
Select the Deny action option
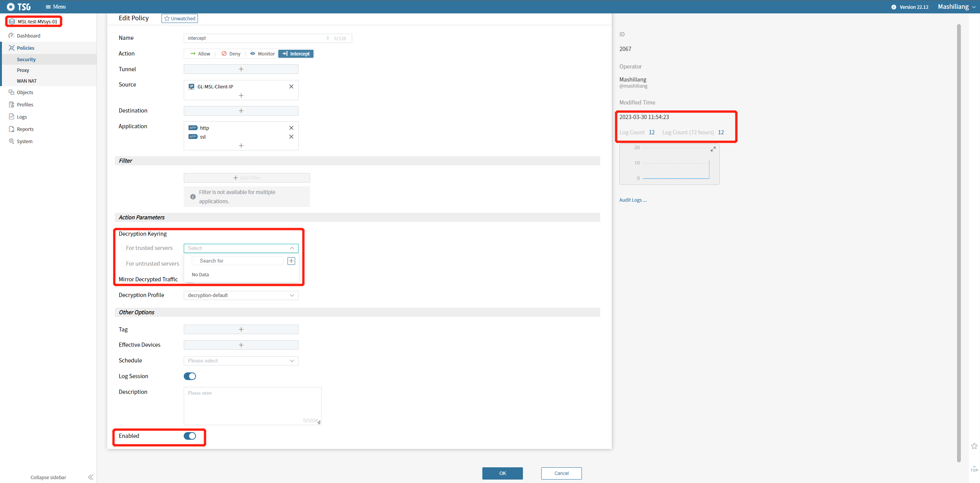(231, 54)
